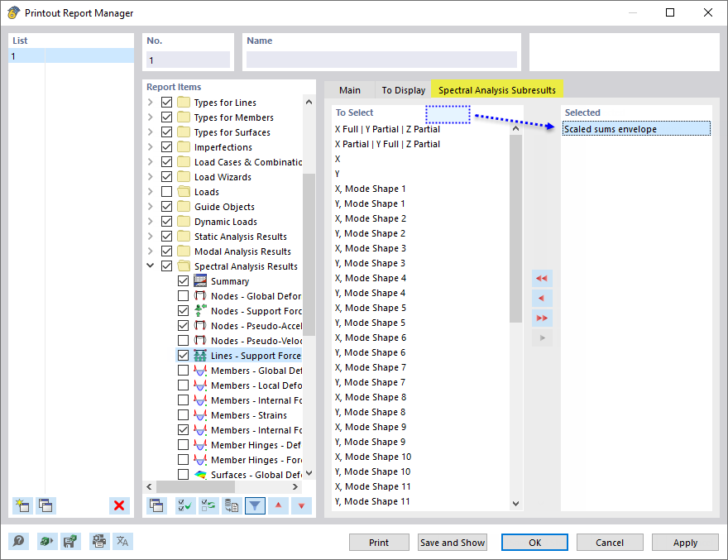Image resolution: width=728 pixels, height=560 pixels.
Task: Expand the Types for Members folder
Action: point(150,117)
